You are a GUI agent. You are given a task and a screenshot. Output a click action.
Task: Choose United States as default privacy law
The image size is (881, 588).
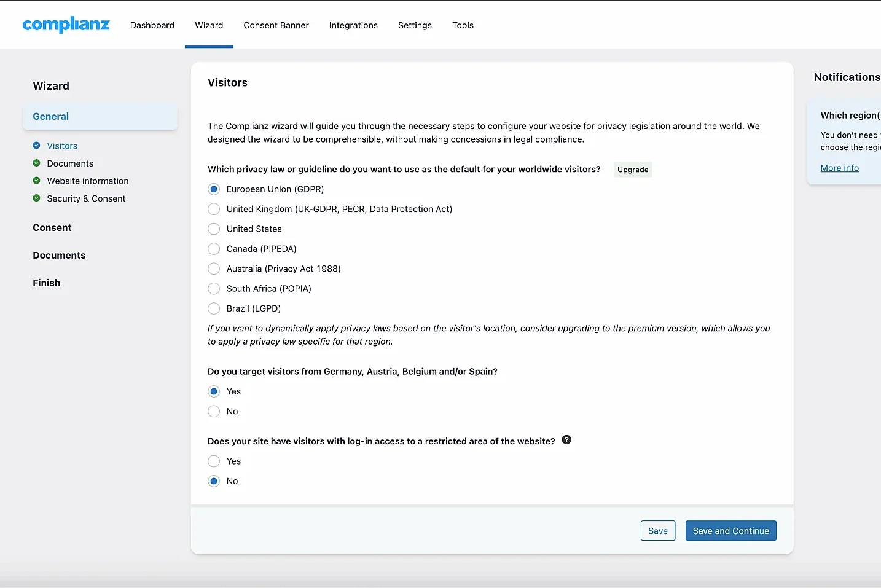click(214, 229)
